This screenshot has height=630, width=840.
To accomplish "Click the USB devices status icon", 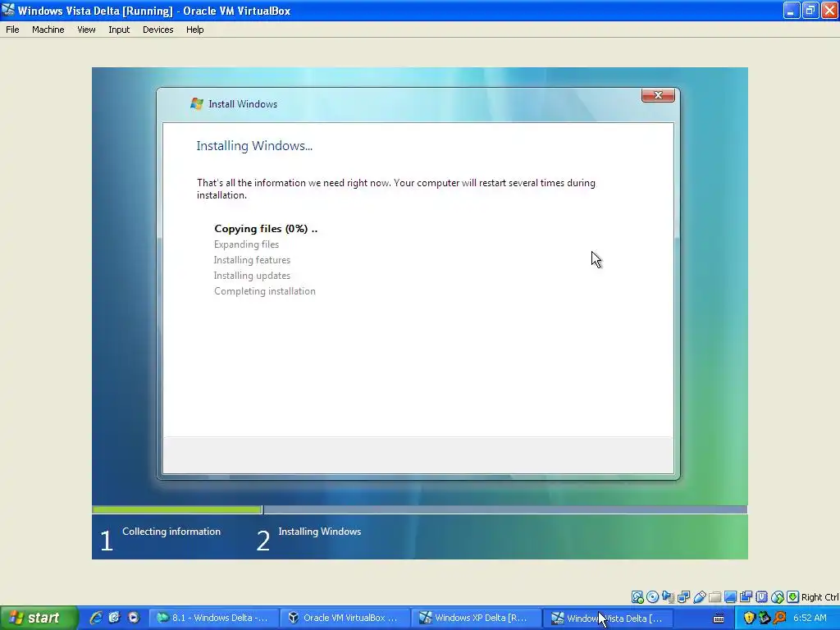I will pyautogui.click(x=699, y=597).
